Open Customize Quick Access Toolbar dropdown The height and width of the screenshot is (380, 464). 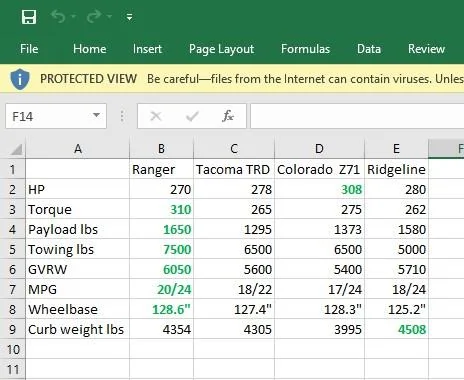(x=129, y=17)
